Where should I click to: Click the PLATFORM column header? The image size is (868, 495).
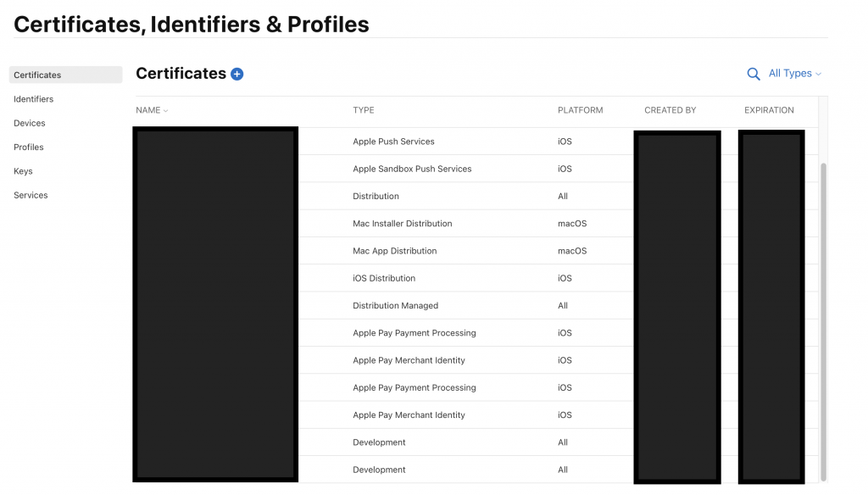point(581,110)
